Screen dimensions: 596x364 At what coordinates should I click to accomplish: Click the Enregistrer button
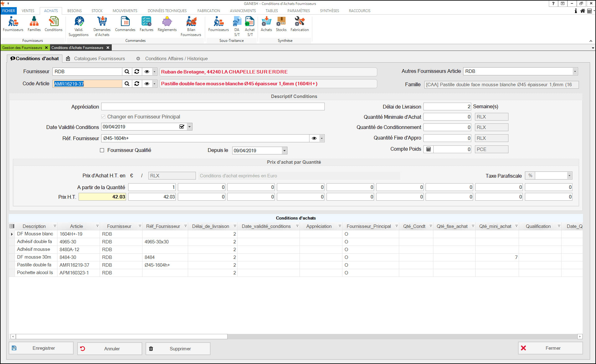pyautogui.click(x=41, y=348)
